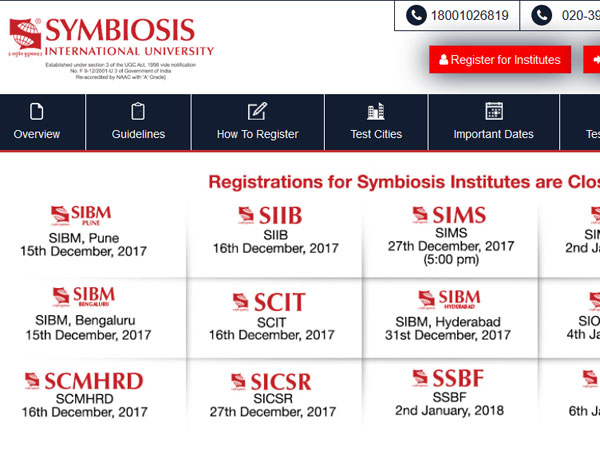Select the SCIT institute logo
This screenshot has width=600, height=450.
[270, 301]
